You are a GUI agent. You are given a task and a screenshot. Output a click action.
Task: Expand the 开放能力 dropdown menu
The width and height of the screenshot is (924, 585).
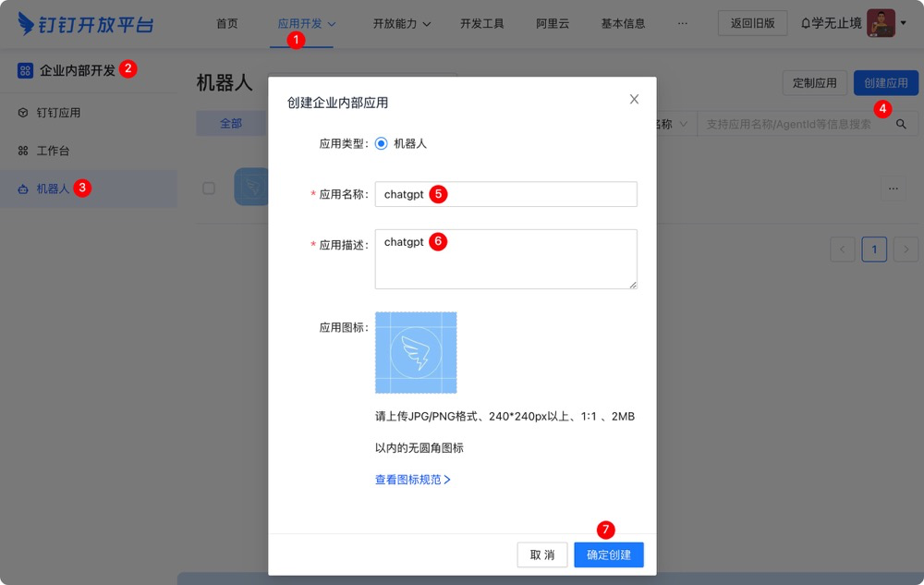(401, 23)
